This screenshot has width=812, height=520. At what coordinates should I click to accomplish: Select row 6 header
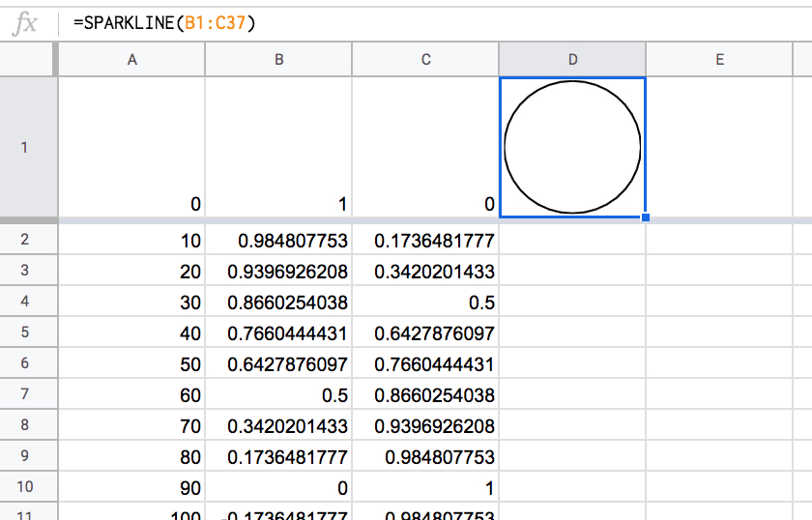click(x=24, y=362)
